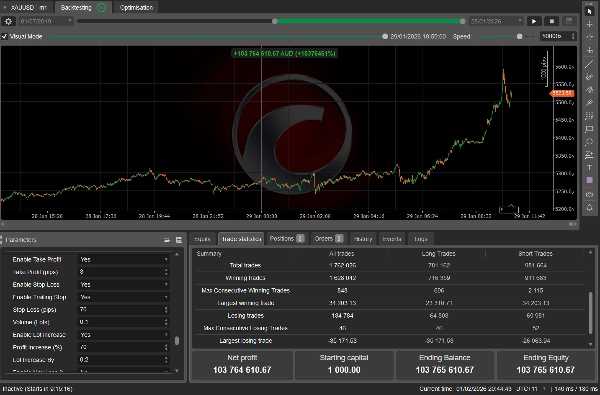Select the cursor pointer tool

coord(589,11)
